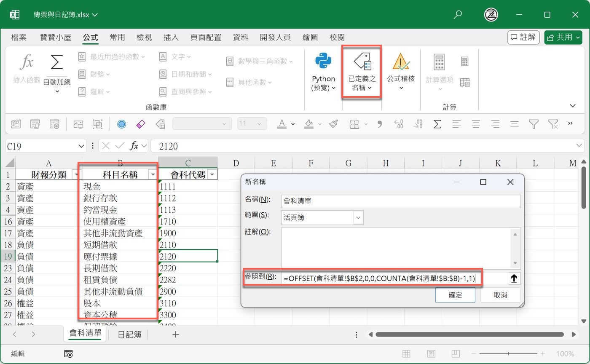
Task: Click the plus on the zoom slider
Action: (543, 354)
